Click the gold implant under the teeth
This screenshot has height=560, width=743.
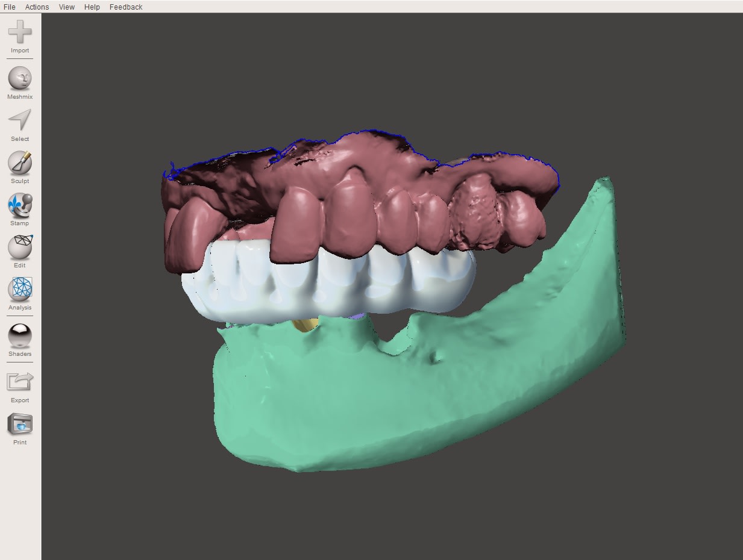pos(304,325)
